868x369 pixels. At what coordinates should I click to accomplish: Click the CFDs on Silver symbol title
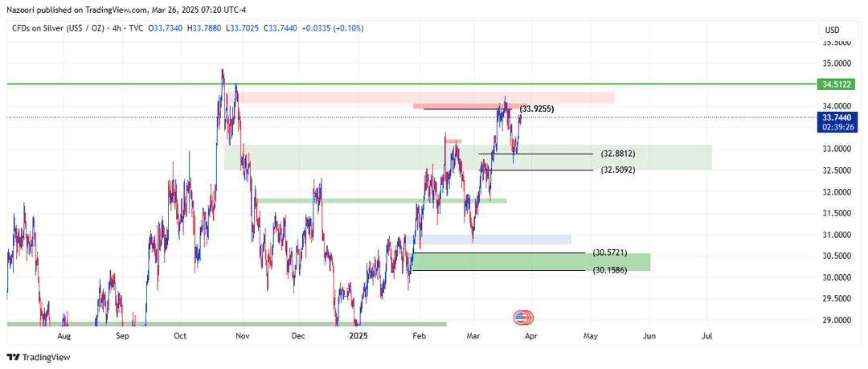[59, 28]
